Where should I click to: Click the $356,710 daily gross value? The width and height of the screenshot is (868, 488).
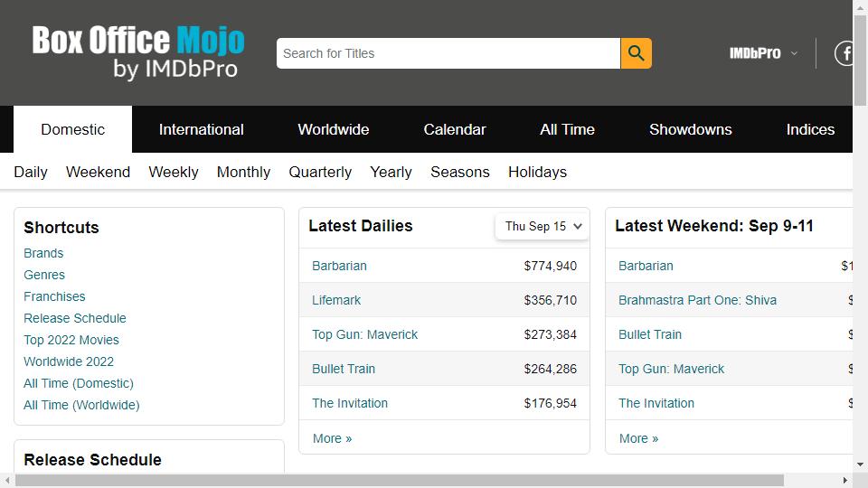(x=551, y=300)
